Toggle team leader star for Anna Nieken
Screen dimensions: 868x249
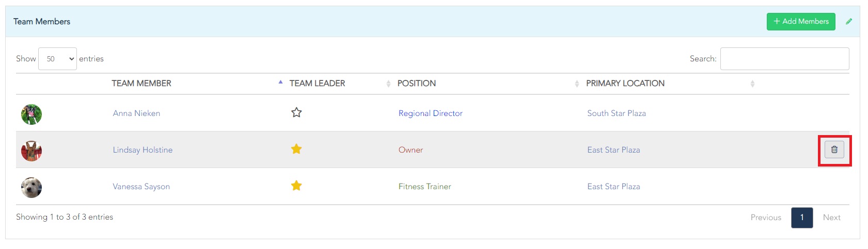click(296, 112)
